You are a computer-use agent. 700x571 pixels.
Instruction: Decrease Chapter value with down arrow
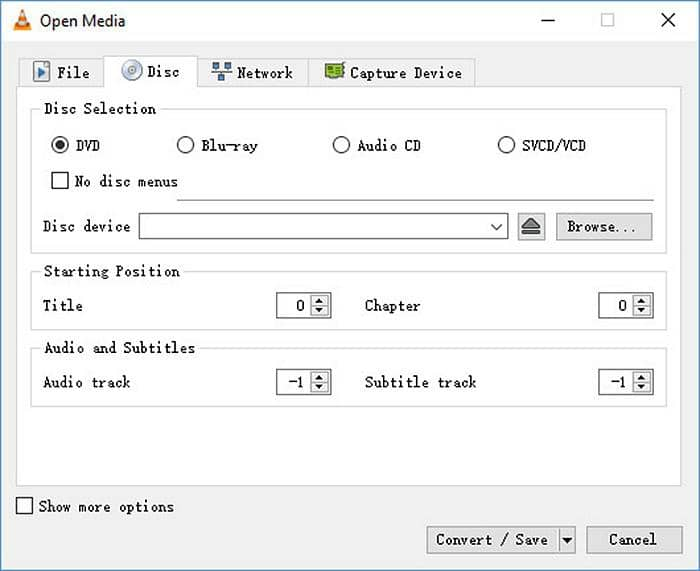tap(642, 311)
